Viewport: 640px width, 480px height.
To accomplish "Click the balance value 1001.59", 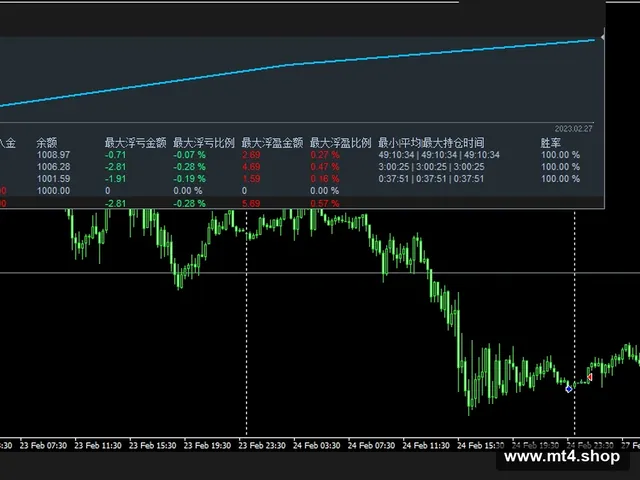I will point(53,179).
